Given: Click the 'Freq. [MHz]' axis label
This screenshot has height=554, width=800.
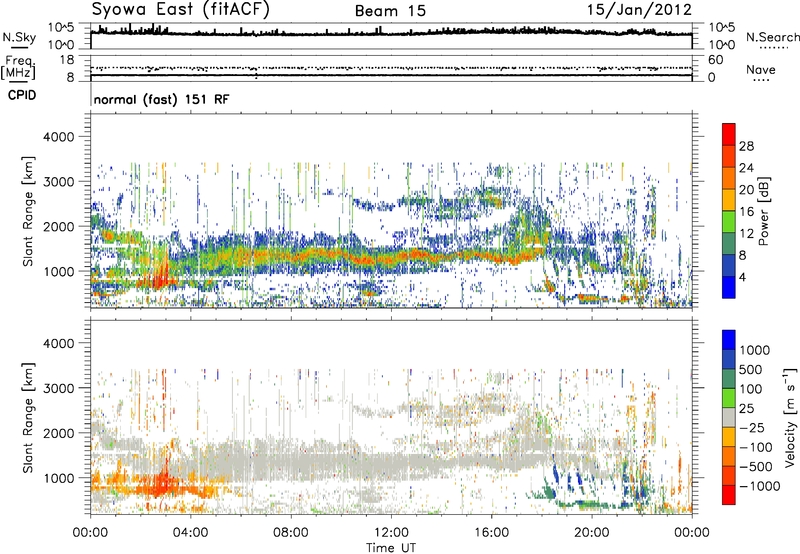Looking at the screenshot, I should pos(18,68).
